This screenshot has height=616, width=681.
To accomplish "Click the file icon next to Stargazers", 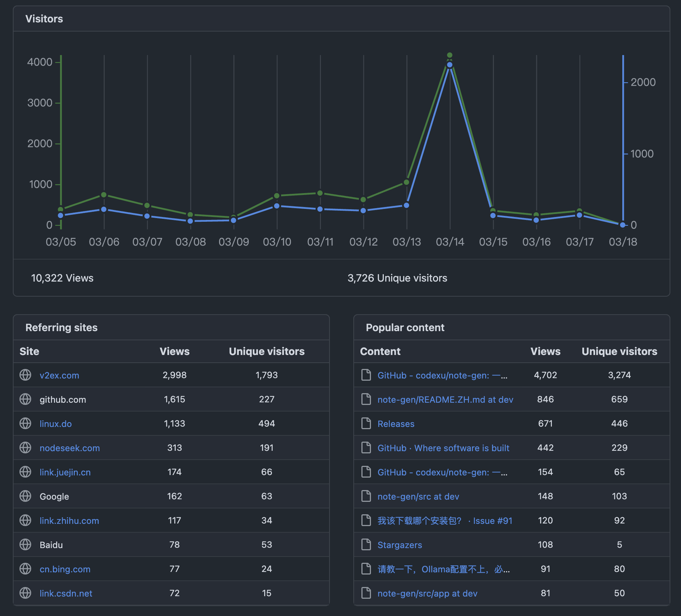I will (x=366, y=544).
